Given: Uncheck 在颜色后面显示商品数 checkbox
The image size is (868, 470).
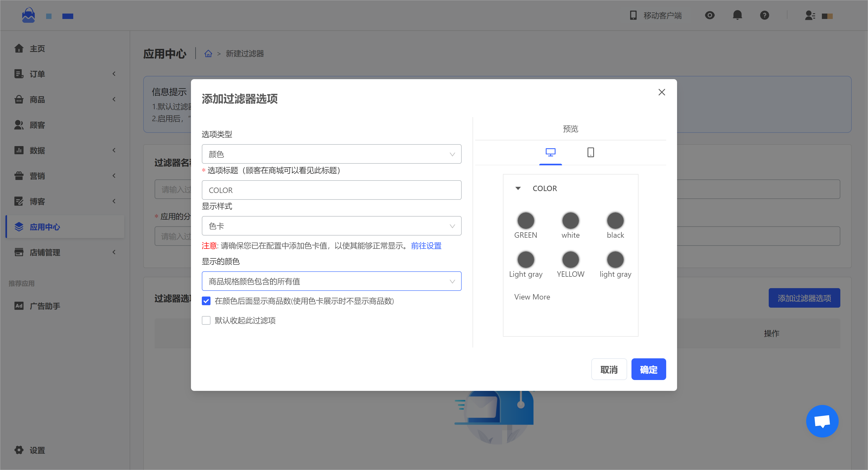Looking at the screenshot, I should coord(206,301).
